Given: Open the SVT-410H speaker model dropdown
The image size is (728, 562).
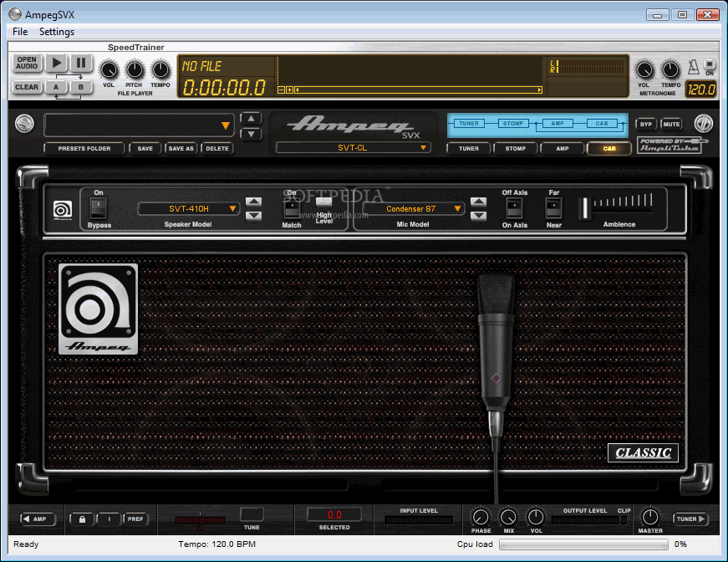Looking at the screenshot, I should (189, 208).
